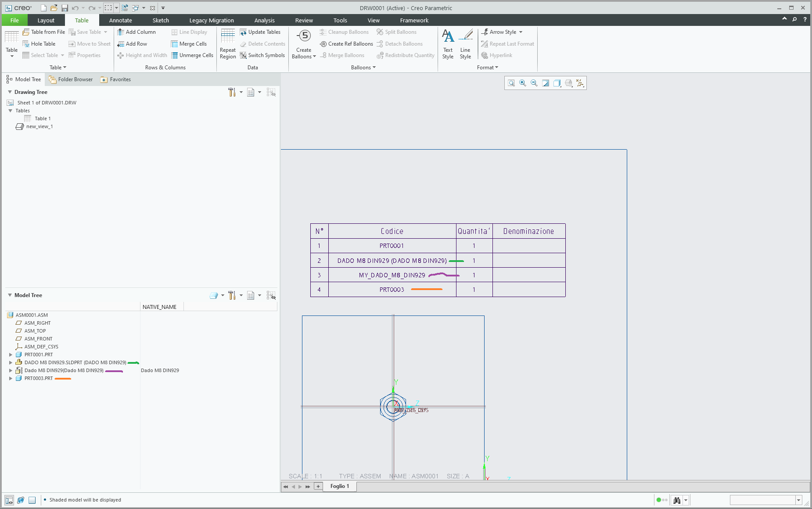812x509 pixels.
Task: Open the Repeat Region tool
Action: (x=227, y=43)
